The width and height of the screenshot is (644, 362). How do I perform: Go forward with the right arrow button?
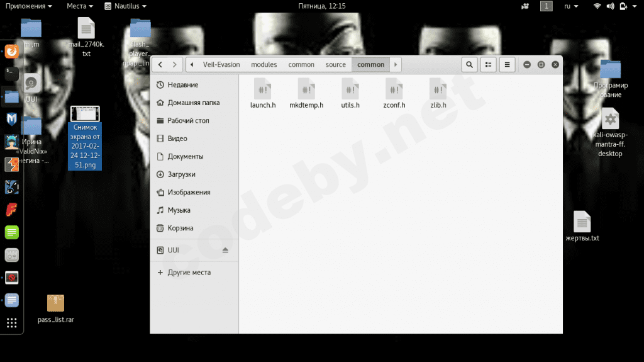175,64
